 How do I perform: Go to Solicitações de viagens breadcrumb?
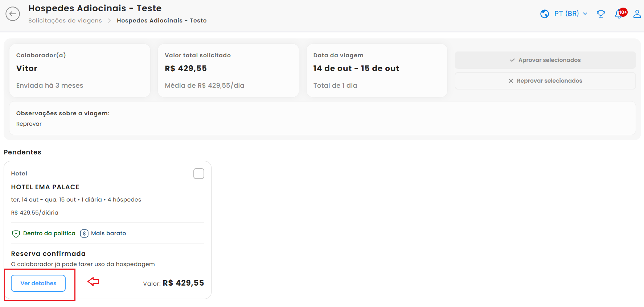click(x=65, y=21)
